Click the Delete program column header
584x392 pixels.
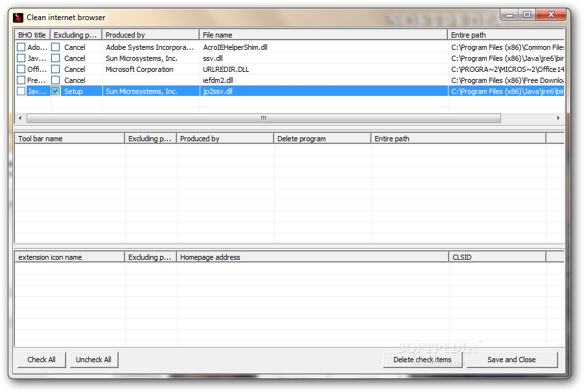pyautogui.click(x=322, y=139)
